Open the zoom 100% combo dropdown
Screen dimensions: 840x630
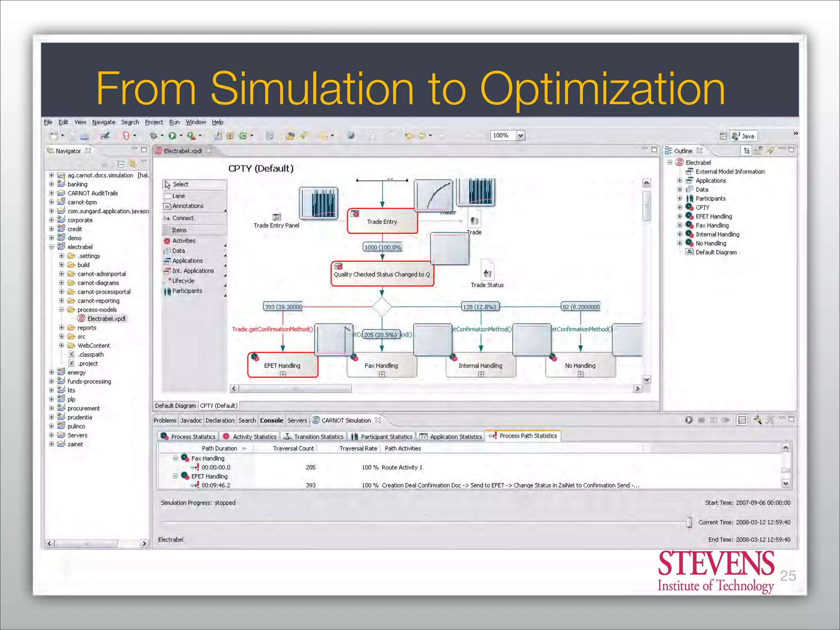[x=520, y=135]
